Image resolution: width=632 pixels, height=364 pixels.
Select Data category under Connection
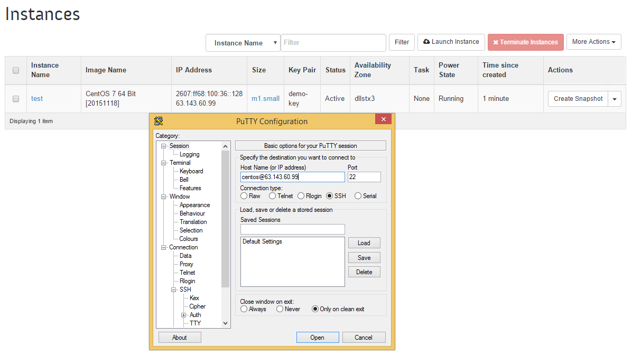pyautogui.click(x=185, y=256)
